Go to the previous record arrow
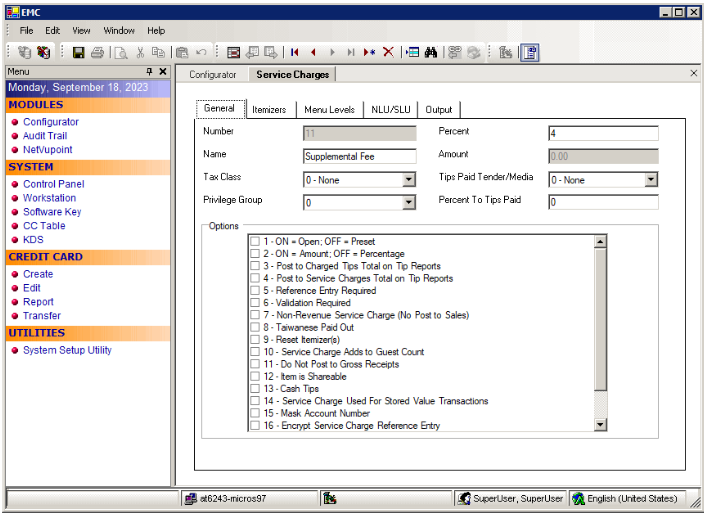Image resolution: width=709 pixels, height=514 pixels. (313, 52)
